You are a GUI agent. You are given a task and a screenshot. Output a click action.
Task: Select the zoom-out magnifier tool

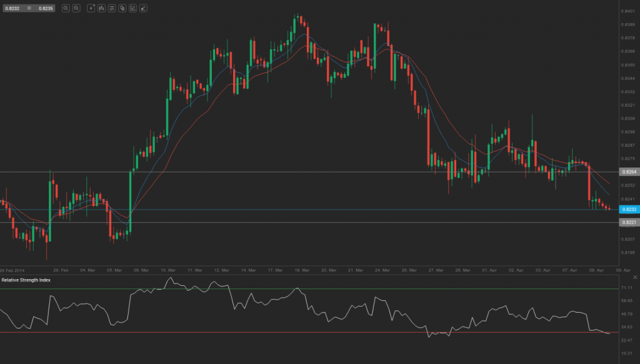tap(66, 8)
